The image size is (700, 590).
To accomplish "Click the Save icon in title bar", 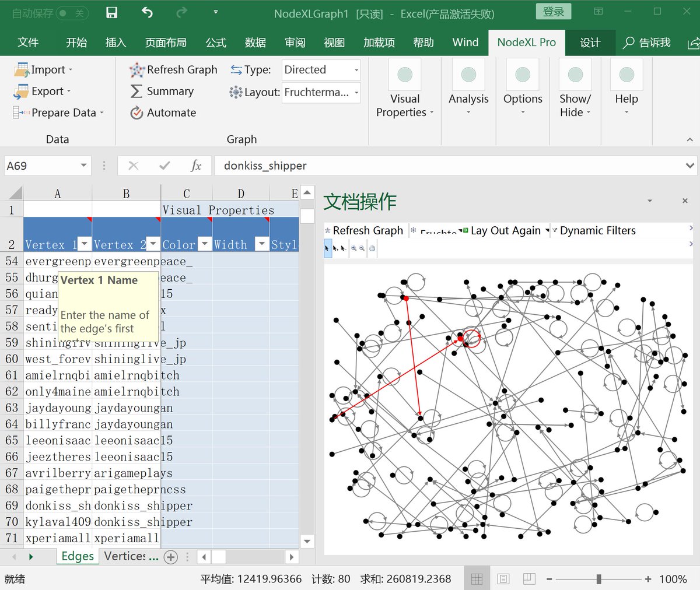I will [x=111, y=13].
